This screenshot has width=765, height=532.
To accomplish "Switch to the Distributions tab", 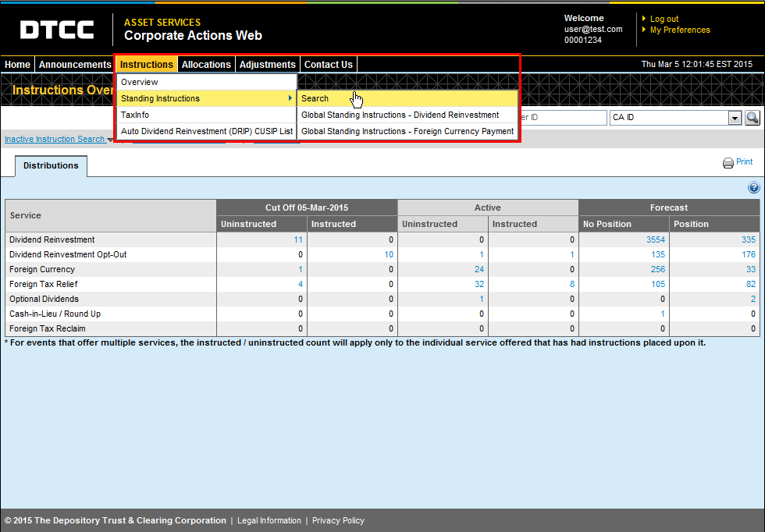I will pyautogui.click(x=51, y=165).
